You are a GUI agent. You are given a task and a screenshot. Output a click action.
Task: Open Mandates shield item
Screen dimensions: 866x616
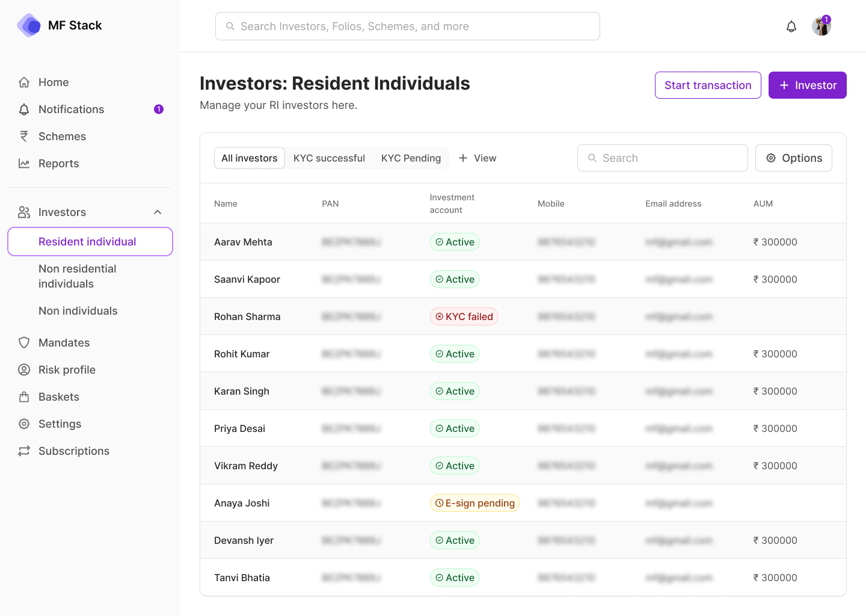(64, 343)
